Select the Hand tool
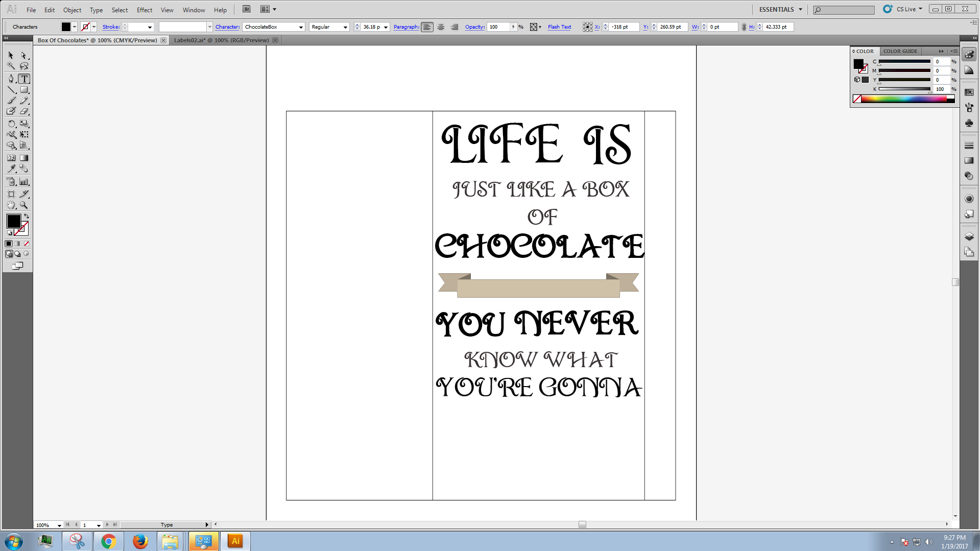The image size is (980, 551). pyautogui.click(x=11, y=205)
